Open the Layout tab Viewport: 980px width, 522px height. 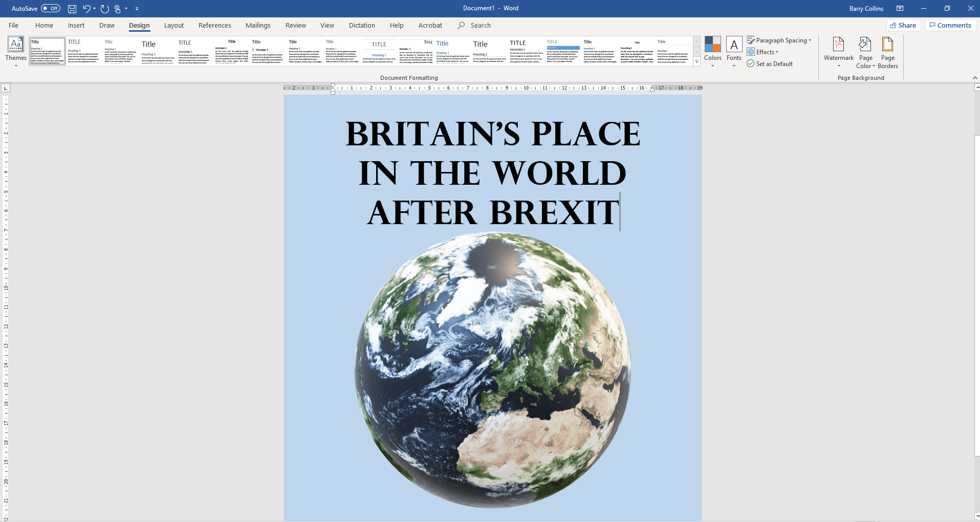pos(174,25)
